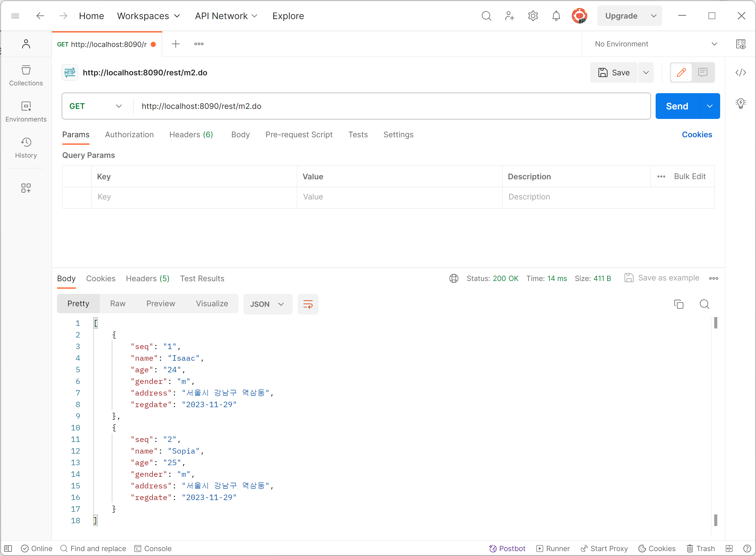Switch to the Authorization tab
The image size is (756, 556).
129,135
